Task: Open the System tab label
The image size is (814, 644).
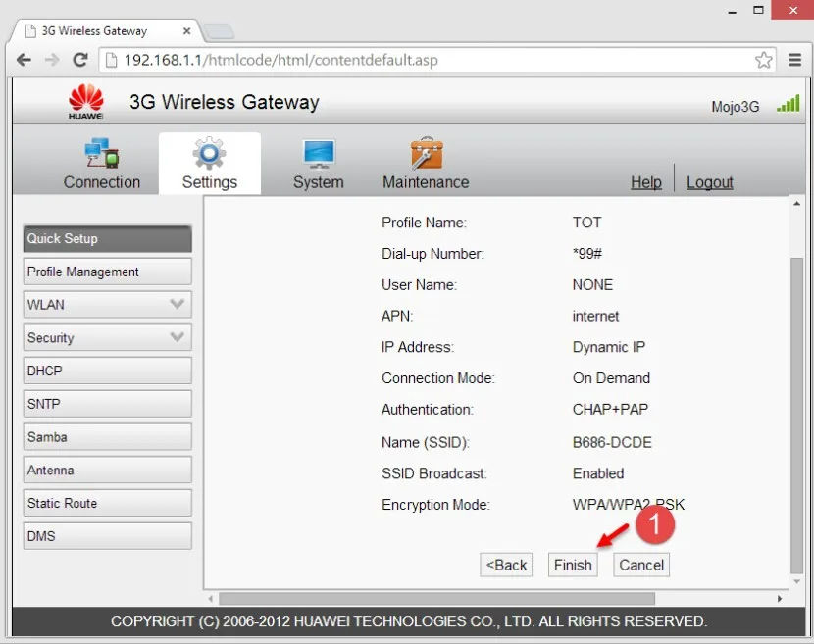Action: (x=318, y=182)
